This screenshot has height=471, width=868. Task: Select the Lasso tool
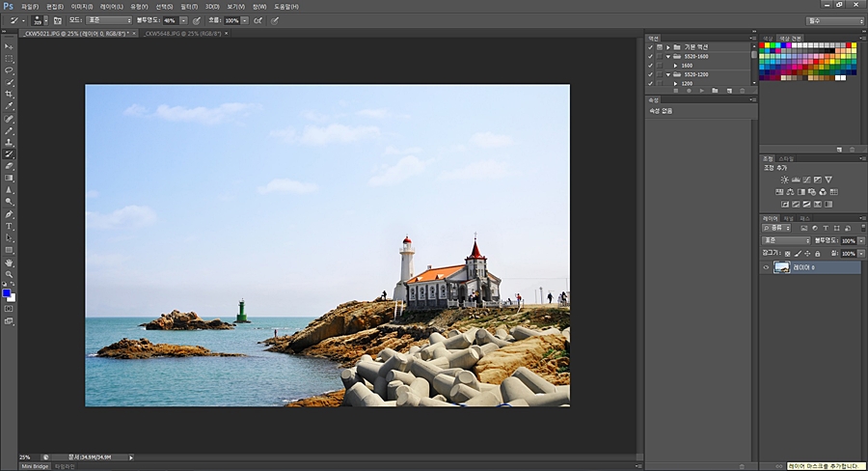click(9, 70)
